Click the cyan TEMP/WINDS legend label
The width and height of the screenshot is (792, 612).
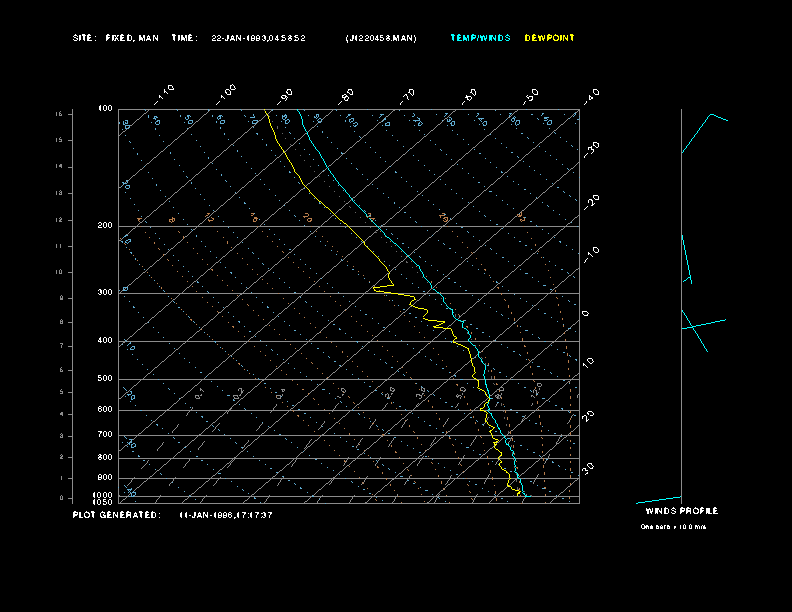click(480, 38)
